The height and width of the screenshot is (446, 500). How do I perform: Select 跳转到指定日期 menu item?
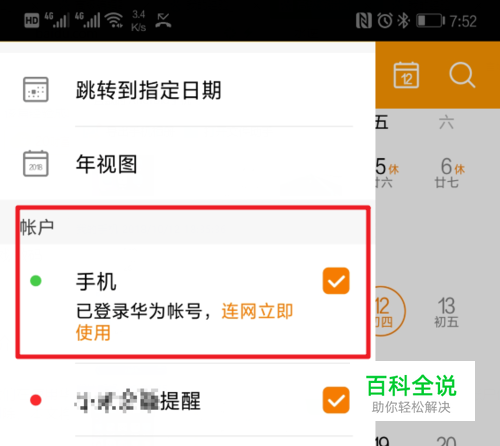pyautogui.click(x=188, y=90)
